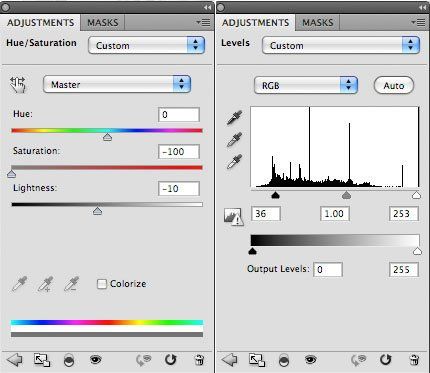Clip Hue/Saturation adjustment to layer
This screenshot has height=373, width=430.
tap(69, 360)
